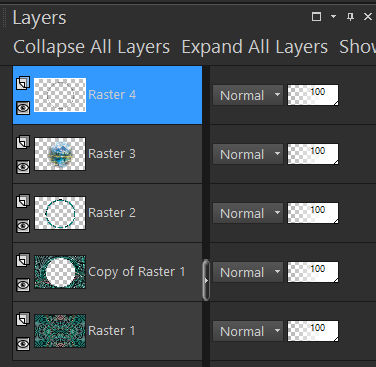Click Expand All Layers

[x=255, y=47]
